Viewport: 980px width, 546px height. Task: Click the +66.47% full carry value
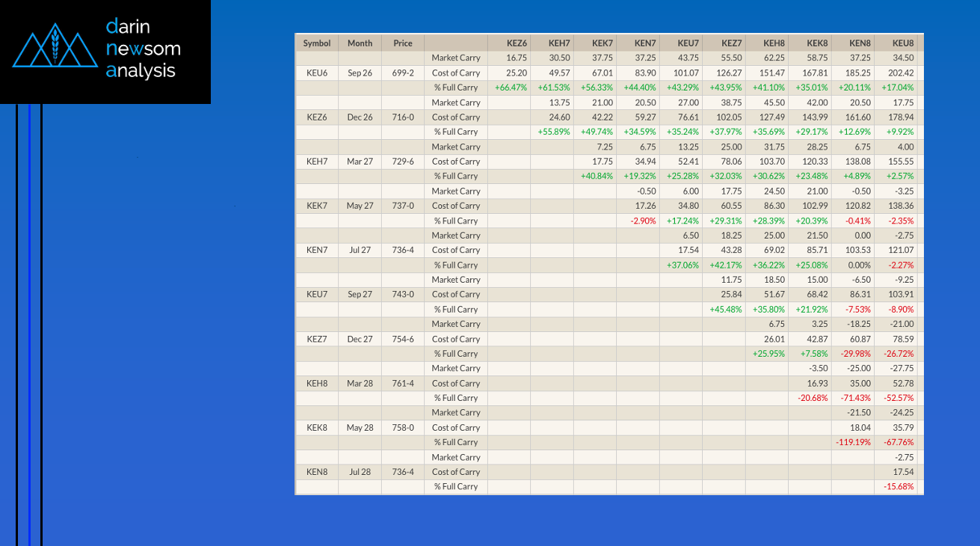coord(511,88)
